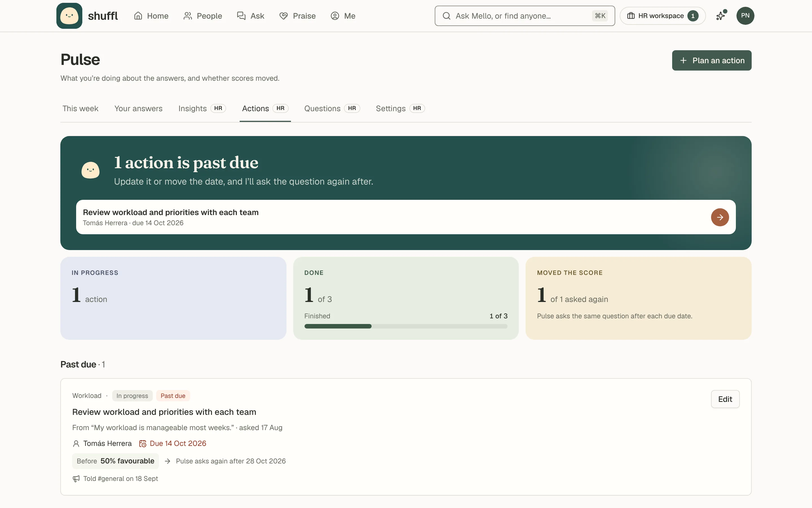Open the Settings tab
The image size is (812, 508).
[400, 109]
